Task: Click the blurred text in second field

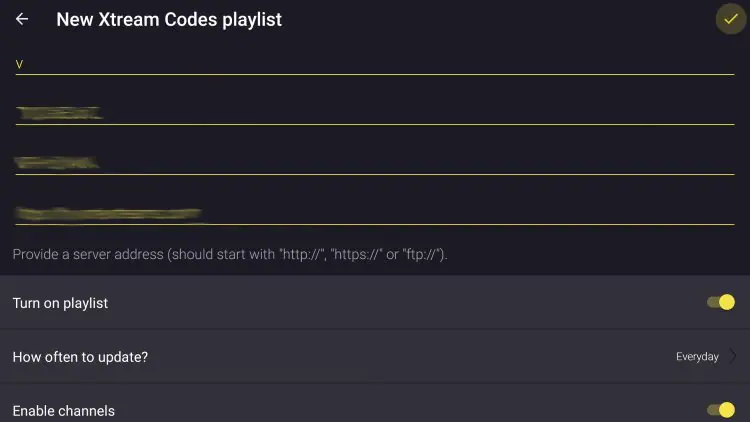Action: click(59, 113)
